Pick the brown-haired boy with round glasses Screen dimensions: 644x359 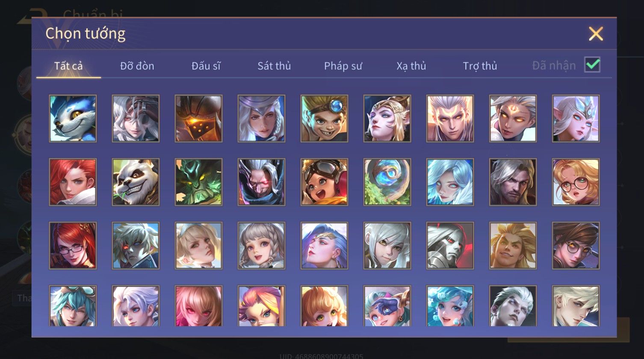pyautogui.click(x=576, y=246)
